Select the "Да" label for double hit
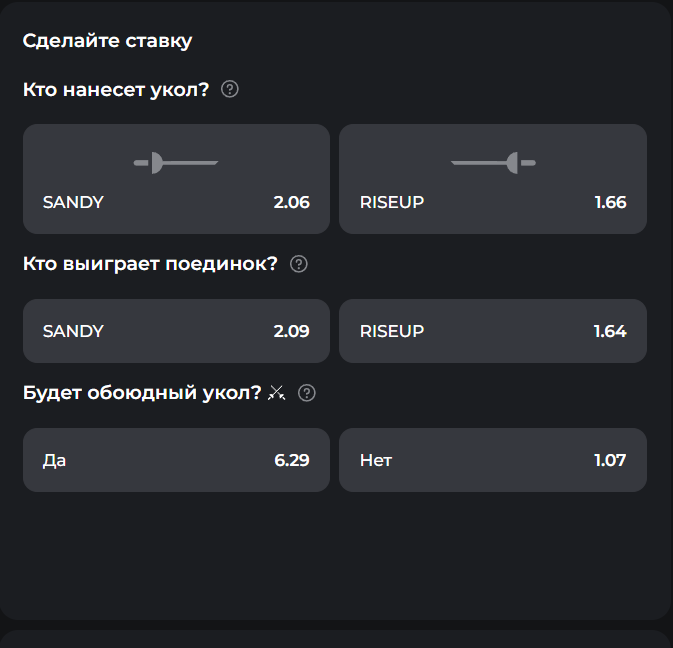The height and width of the screenshot is (648, 673). 55,460
